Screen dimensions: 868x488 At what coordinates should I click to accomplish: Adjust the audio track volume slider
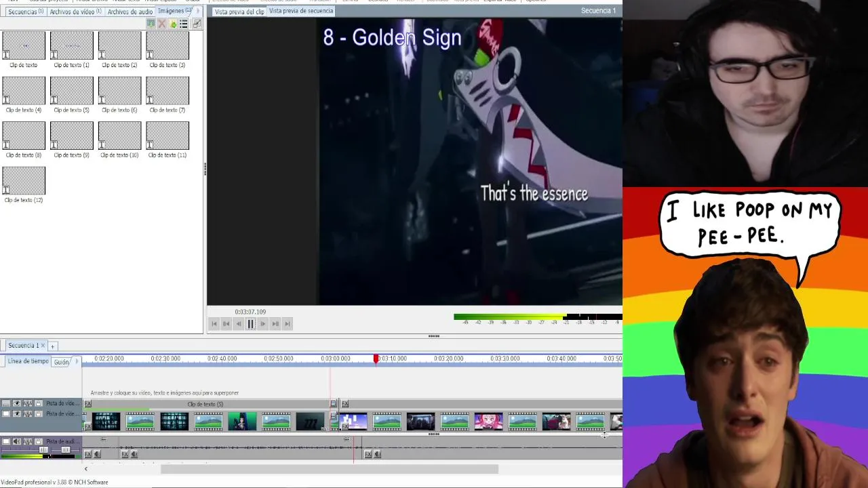tap(43, 450)
